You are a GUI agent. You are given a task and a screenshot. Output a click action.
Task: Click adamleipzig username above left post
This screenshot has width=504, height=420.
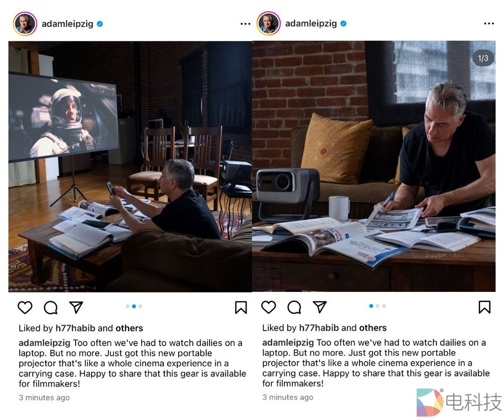68,24
